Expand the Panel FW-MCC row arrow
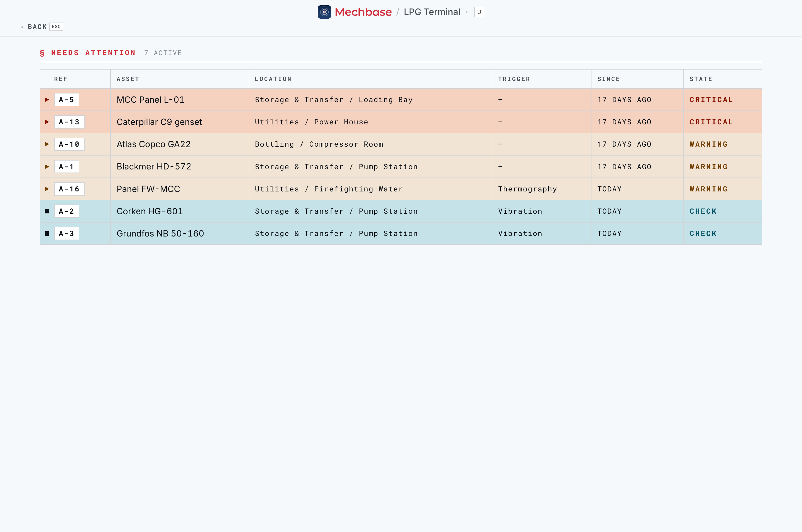The height and width of the screenshot is (532, 802). coord(47,189)
